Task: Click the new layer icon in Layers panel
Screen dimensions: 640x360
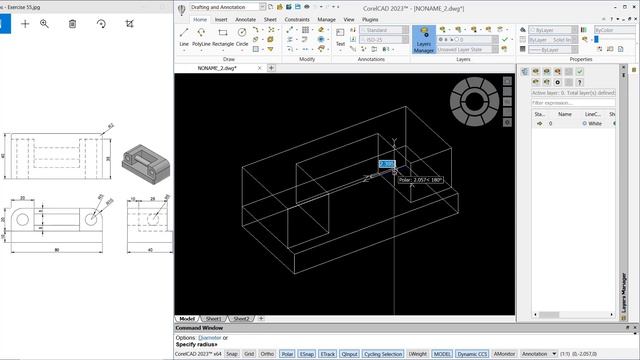Action: click(536, 72)
